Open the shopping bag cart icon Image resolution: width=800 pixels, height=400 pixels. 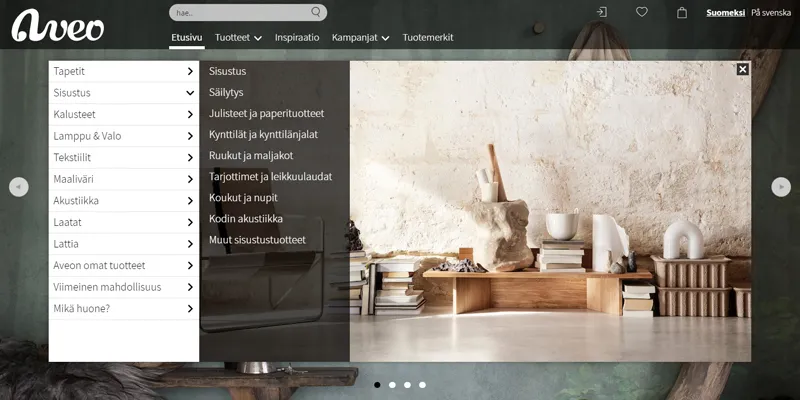pyautogui.click(x=682, y=13)
